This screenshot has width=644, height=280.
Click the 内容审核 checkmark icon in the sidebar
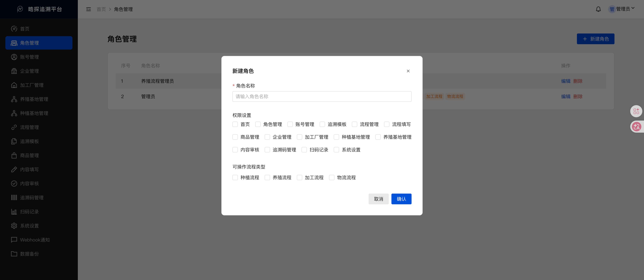tap(14, 184)
